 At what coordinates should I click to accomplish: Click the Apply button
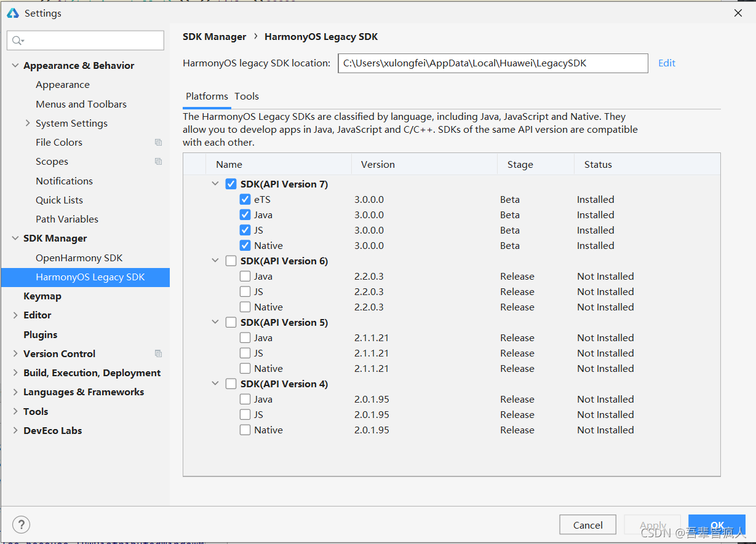click(653, 525)
